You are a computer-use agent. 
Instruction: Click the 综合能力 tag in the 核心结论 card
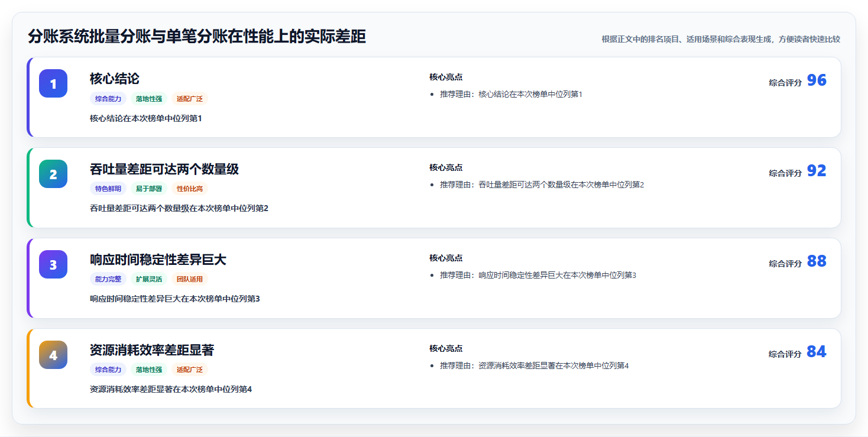coord(108,99)
